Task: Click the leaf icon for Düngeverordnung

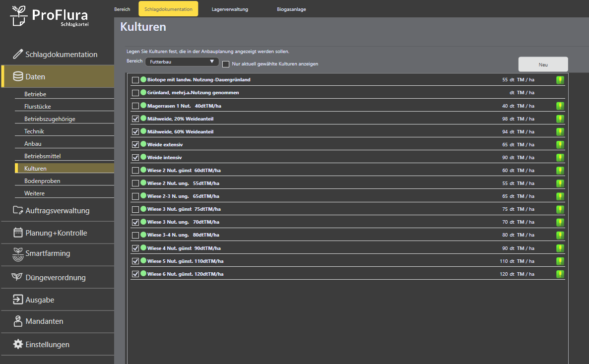Action: click(x=18, y=277)
